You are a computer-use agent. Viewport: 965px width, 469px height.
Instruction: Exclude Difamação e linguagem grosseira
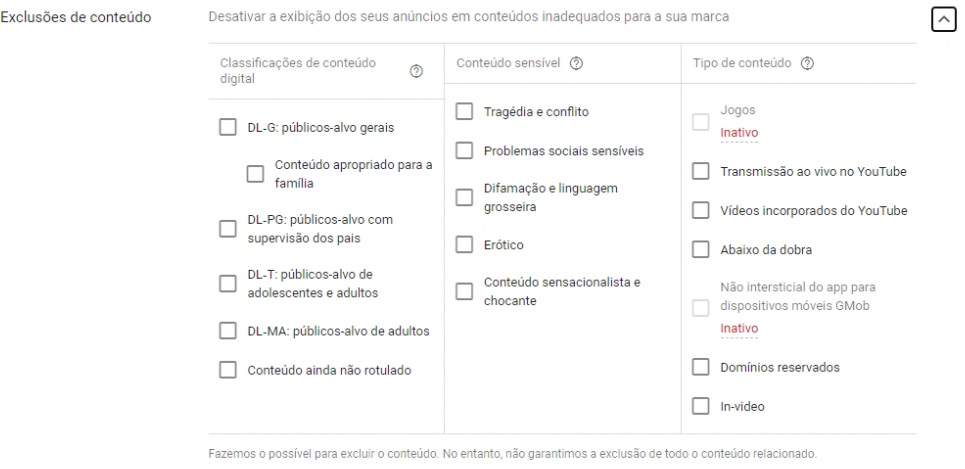tap(464, 198)
